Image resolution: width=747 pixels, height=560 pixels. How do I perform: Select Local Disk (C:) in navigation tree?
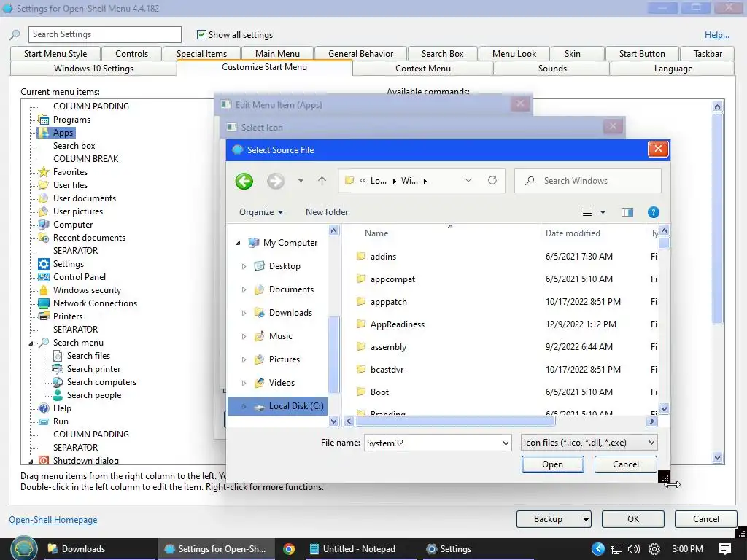click(277, 406)
